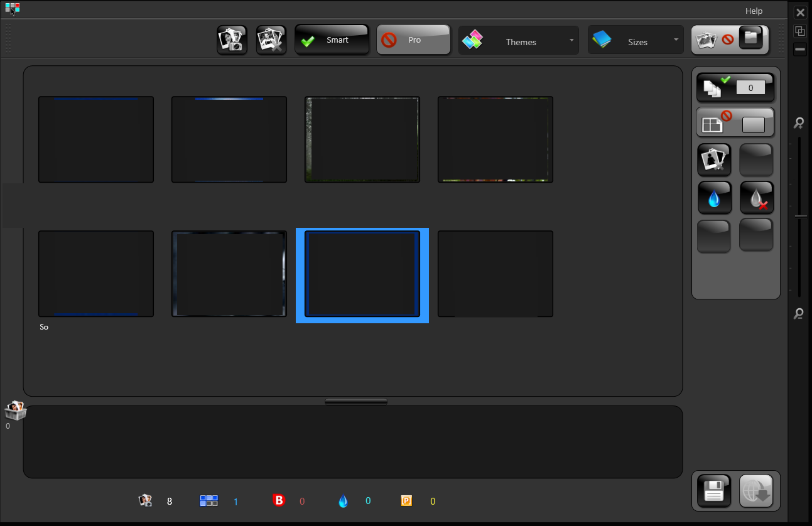Image resolution: width=812 pixels, height=526 pixels.
Task: Click the orange P status icon
Action: (406, 500)
